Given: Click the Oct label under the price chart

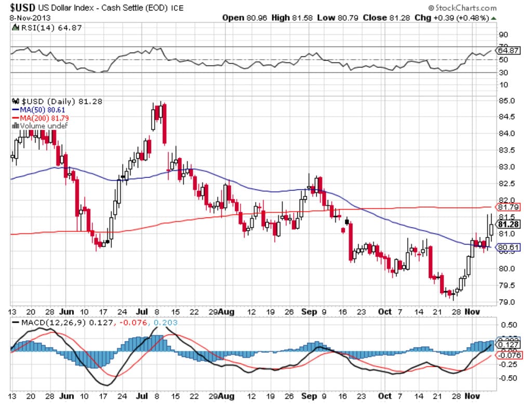Looking at the screenshot, I should [385, 311].
